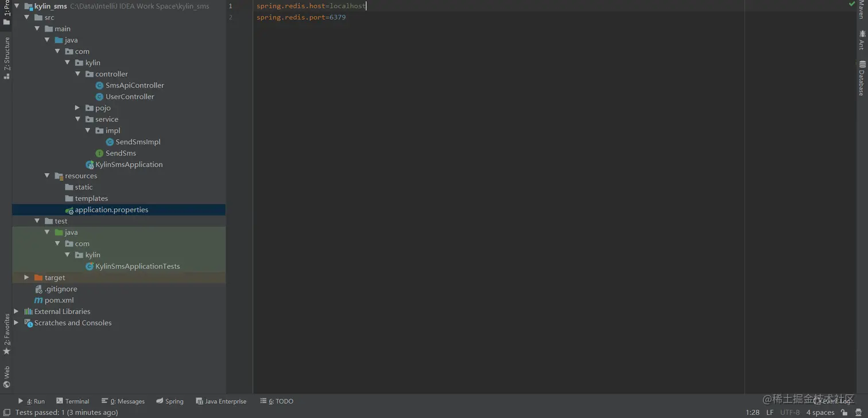Collapse the resources folder arrow

pyautogui.click(x=47, y=176)
